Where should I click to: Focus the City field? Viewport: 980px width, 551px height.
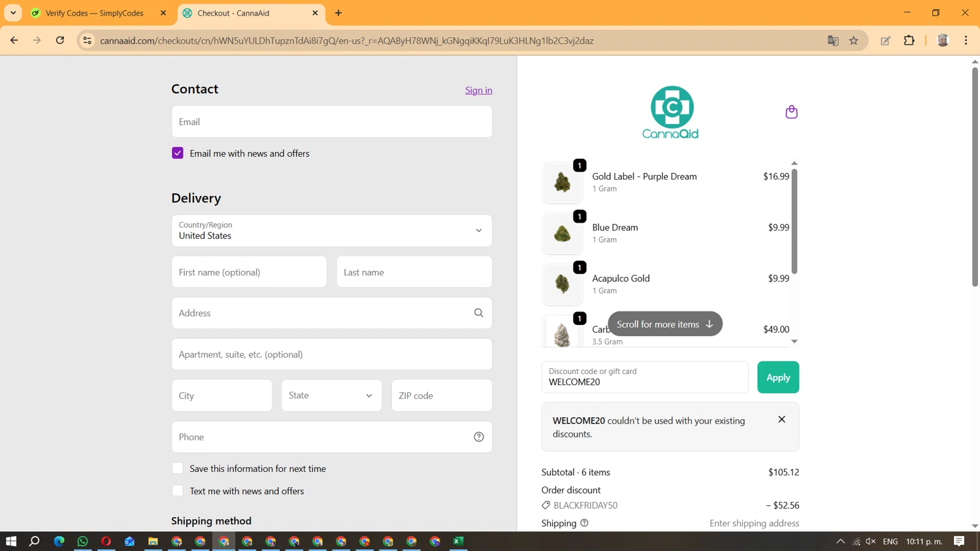[222, 396]
